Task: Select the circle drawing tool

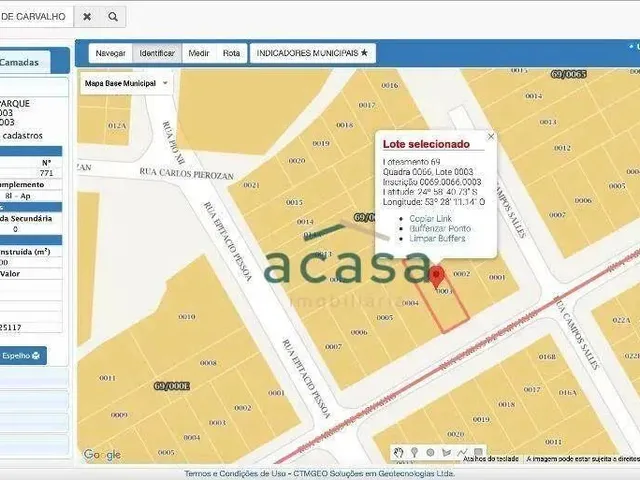Action: coord(430,452)
